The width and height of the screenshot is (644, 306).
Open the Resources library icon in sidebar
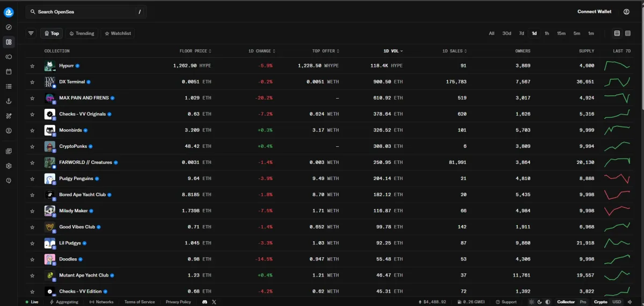9,151
